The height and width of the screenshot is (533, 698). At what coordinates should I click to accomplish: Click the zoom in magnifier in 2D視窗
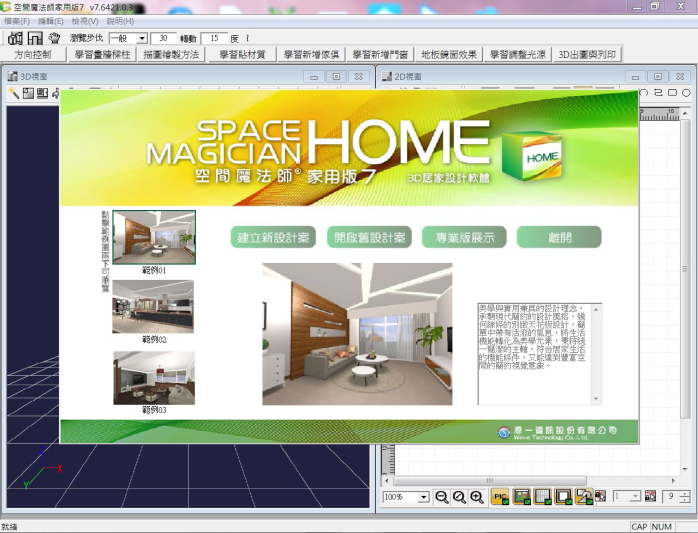(x=477, y=497)
